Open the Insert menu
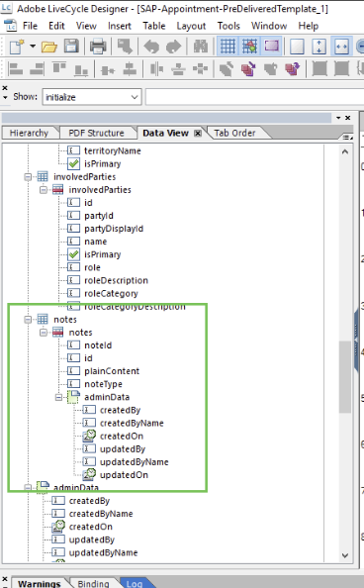364x588 pixels. (x=120, y=26)
